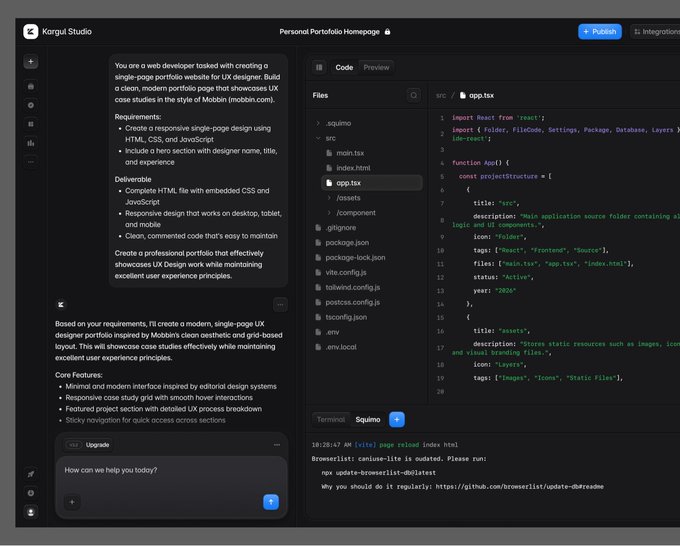This screenshot has height=546, width=680.
Task: Open package.json file
Action: (x=343, y=242)
